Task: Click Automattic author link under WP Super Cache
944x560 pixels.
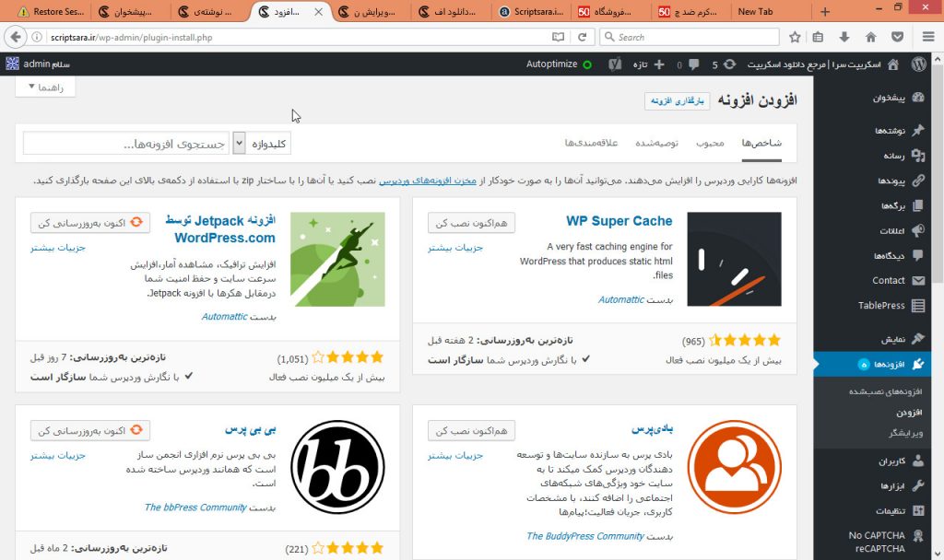Action: [x=621, y=299]
